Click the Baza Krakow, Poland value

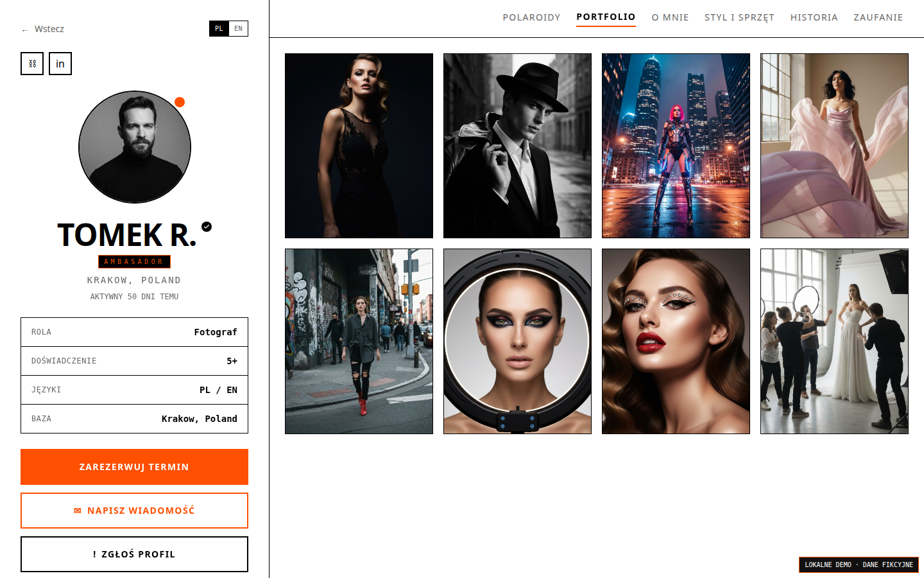[199, 419]
